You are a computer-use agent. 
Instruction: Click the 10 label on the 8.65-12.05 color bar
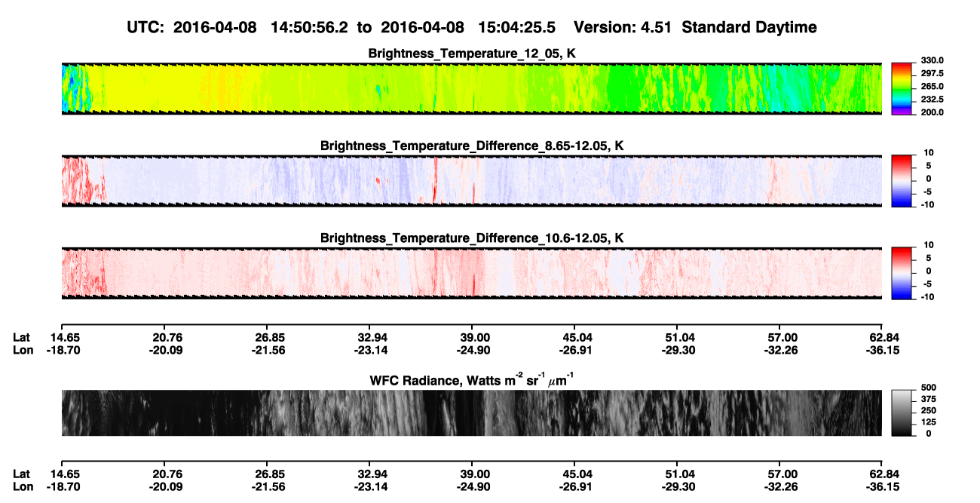pyautogui.click(x=929, y=154)
